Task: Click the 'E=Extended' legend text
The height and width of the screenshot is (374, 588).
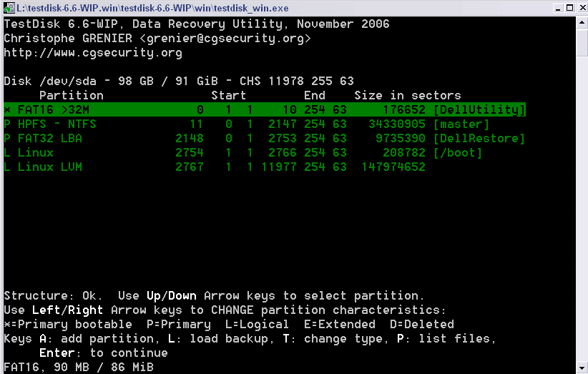Action: [339, 324]
